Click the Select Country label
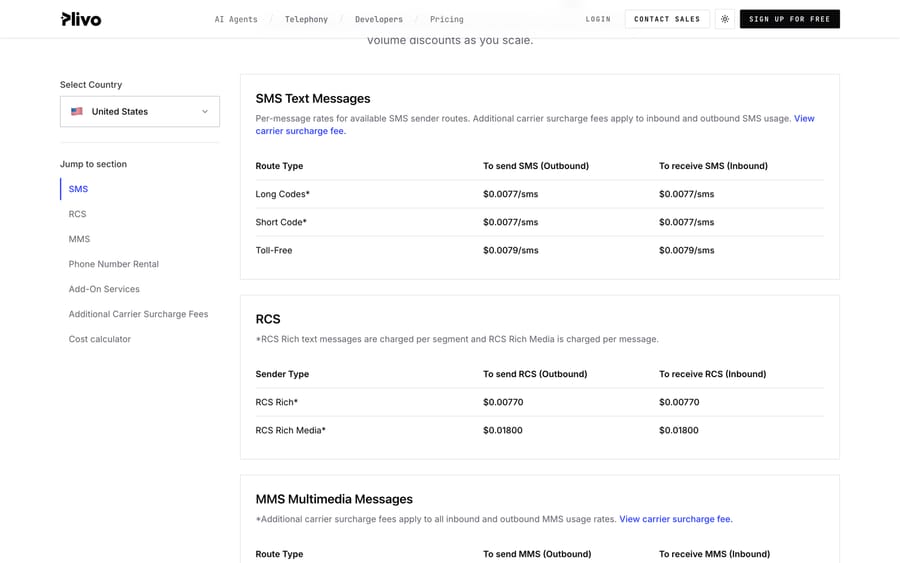The image size is (900, 563). click(x=91, y=84)
